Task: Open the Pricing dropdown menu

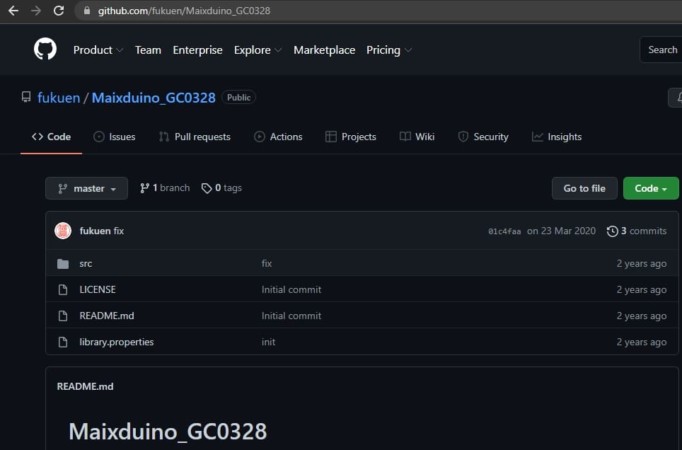Action: pos(389,50)
